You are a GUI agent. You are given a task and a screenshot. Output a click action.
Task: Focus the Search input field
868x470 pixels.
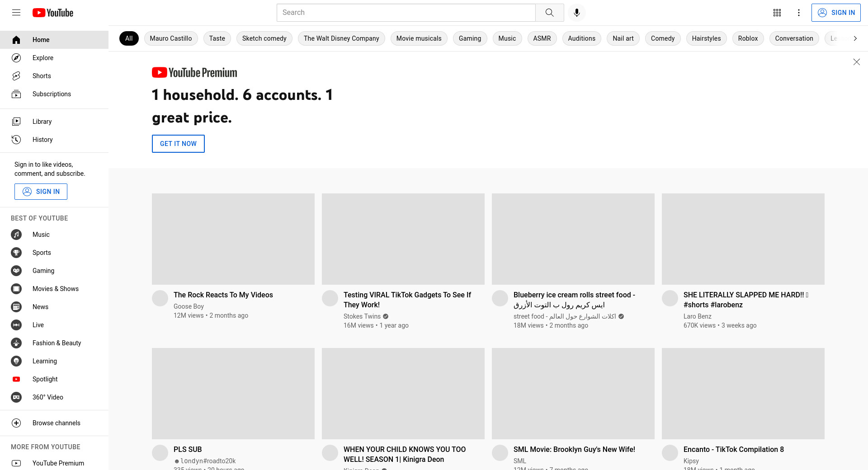(x=406, y=13)
